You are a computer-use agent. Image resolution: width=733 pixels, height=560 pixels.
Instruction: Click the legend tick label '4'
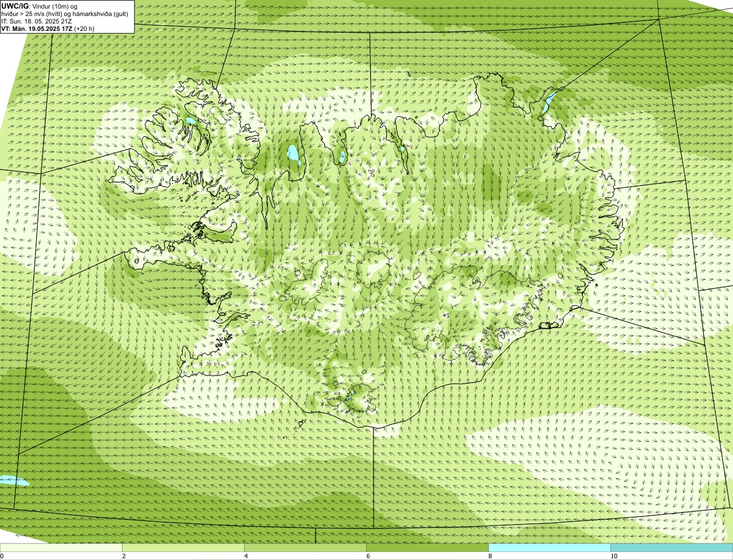pyautogui.click(x=246, y=556)
